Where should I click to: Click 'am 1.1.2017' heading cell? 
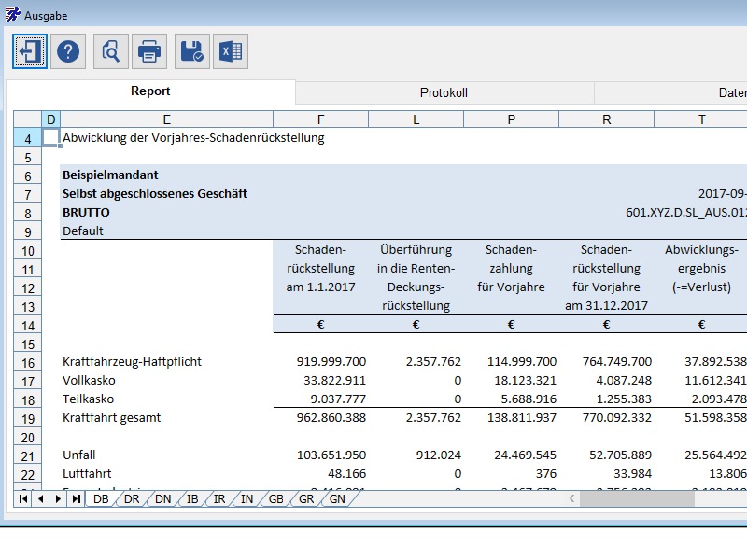(x=320, y=287)
